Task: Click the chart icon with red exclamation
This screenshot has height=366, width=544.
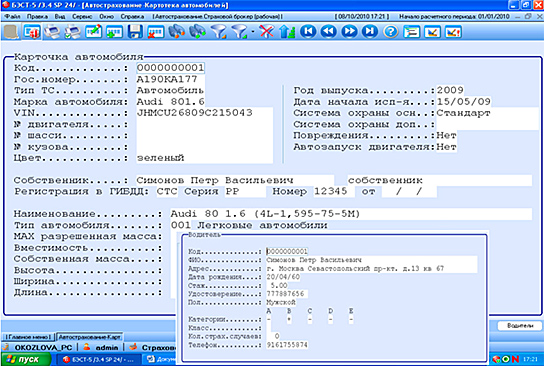Action: (453, 32)
